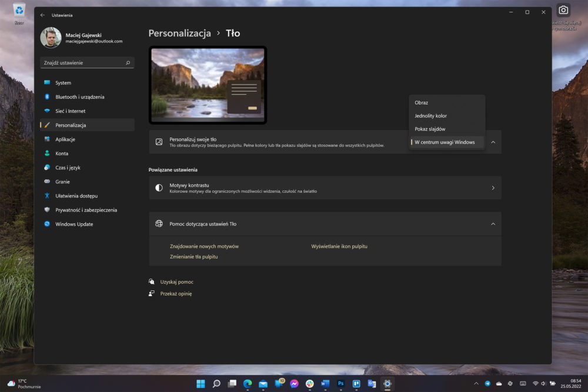Open Photoshop from taskbar

click(x=341, y=383)
